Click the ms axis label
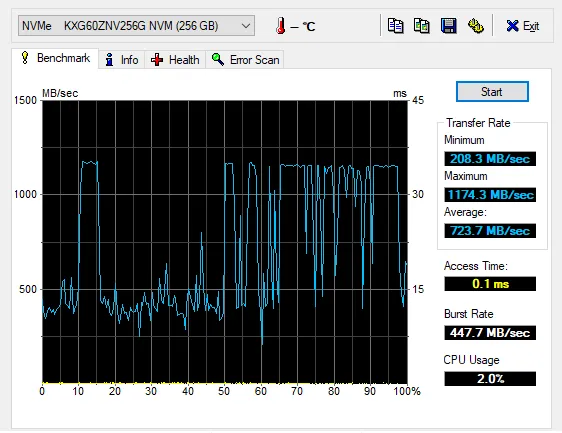562x433 pixels. (x=400, y=94)
